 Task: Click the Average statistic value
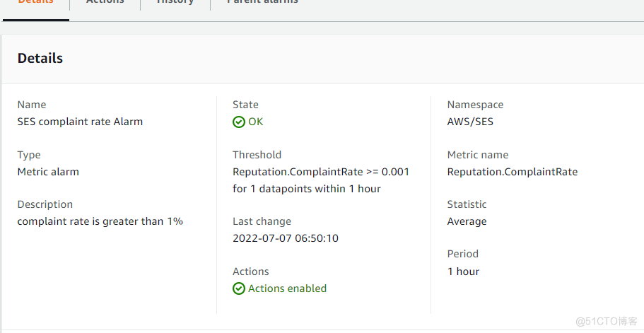pos(467,221)
